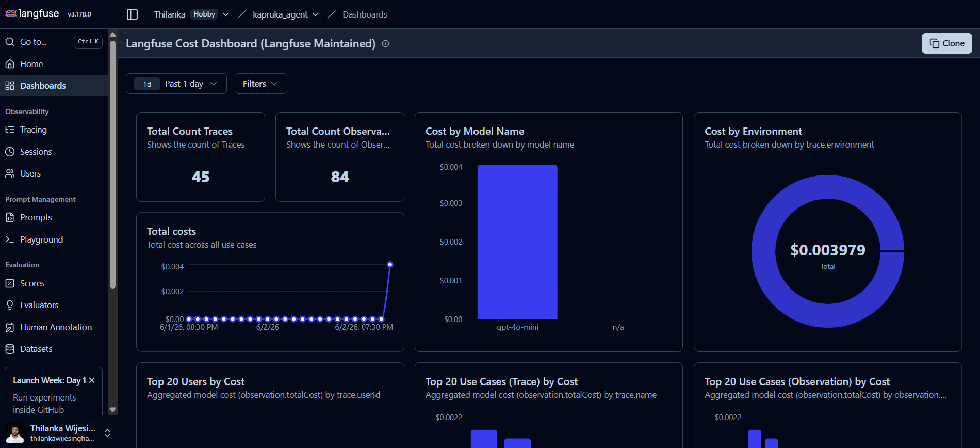The width and height of the screenshot is (980, 448).
Task: Open the Home page
Action: tap(54, 64)
